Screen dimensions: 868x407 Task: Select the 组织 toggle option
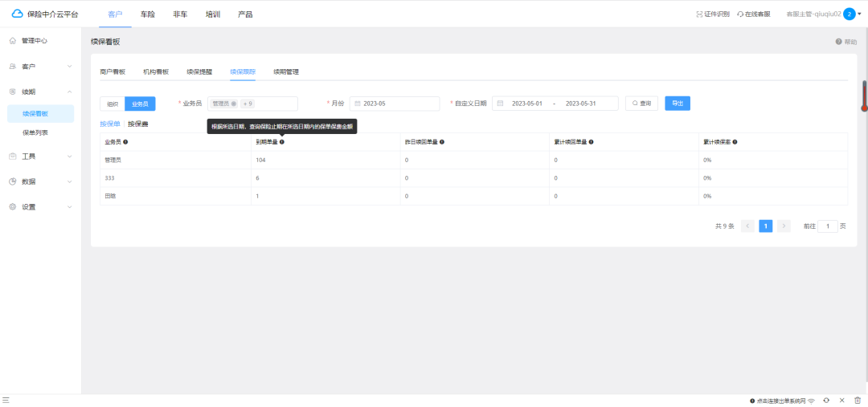[x=113, y=104]
